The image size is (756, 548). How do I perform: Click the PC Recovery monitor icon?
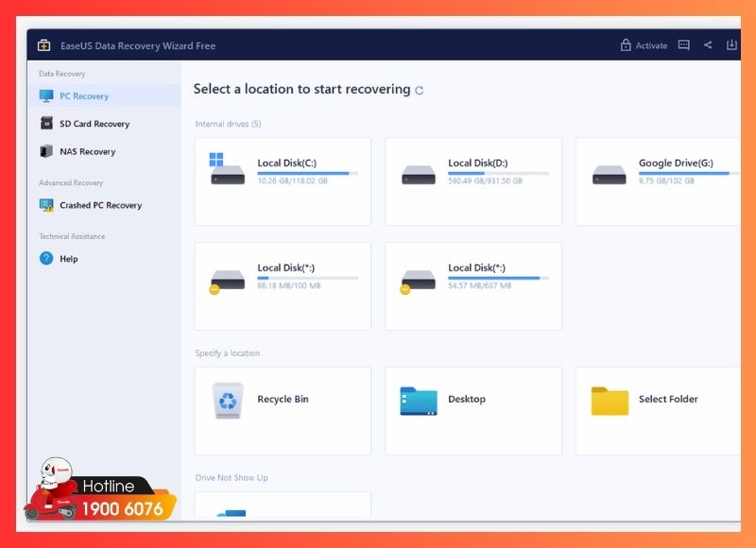tap(46, 96)
